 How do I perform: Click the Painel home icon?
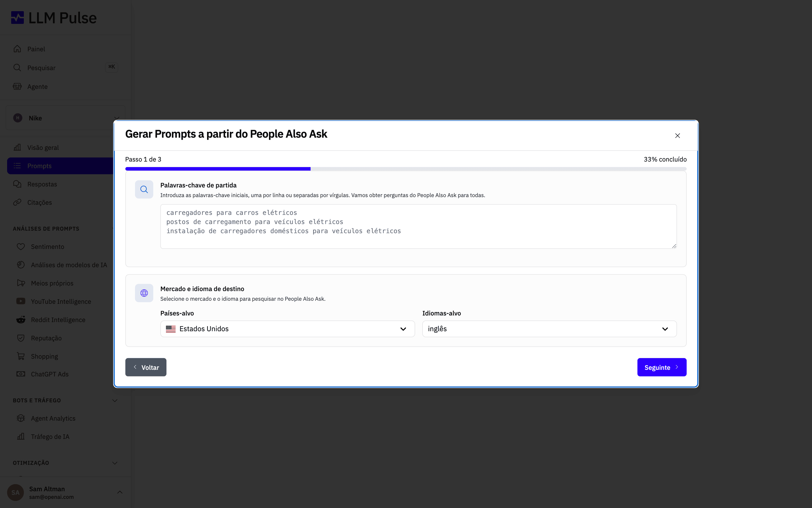coord(17,49)
